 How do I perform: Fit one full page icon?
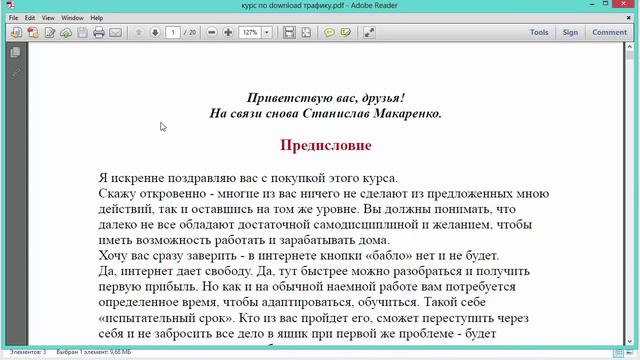(306, 32)
